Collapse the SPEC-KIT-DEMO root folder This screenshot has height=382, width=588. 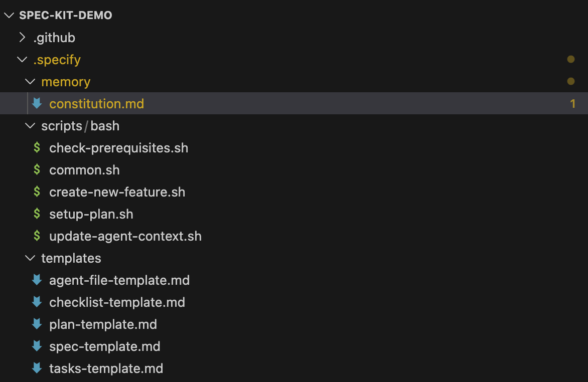[9, 16]
